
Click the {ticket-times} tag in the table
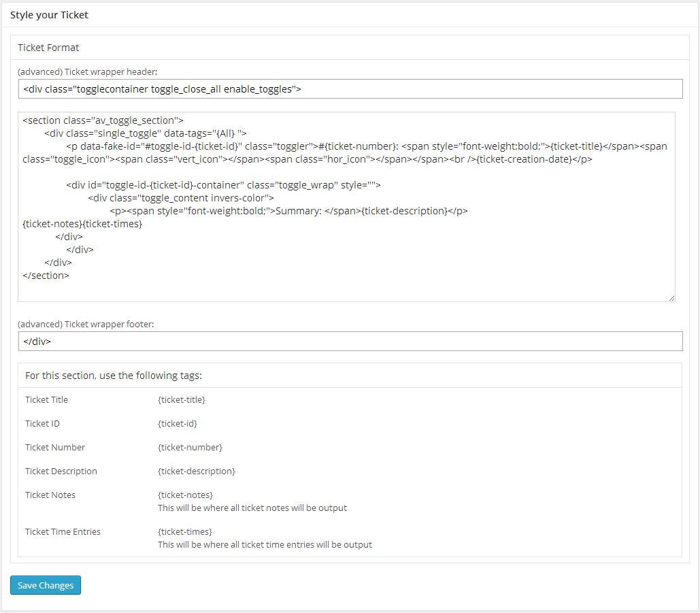click(x=185, y=531)
